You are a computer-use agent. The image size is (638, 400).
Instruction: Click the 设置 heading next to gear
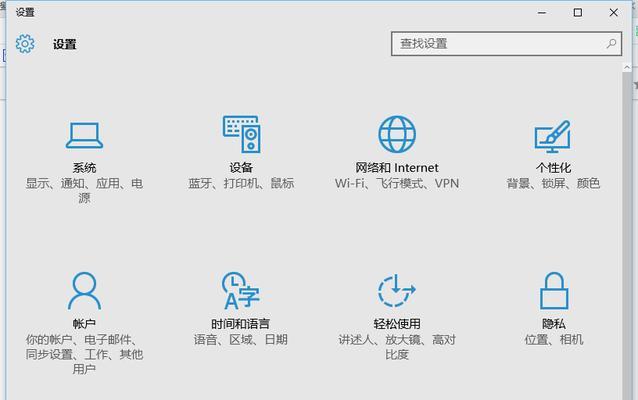(x=65, y=44)
